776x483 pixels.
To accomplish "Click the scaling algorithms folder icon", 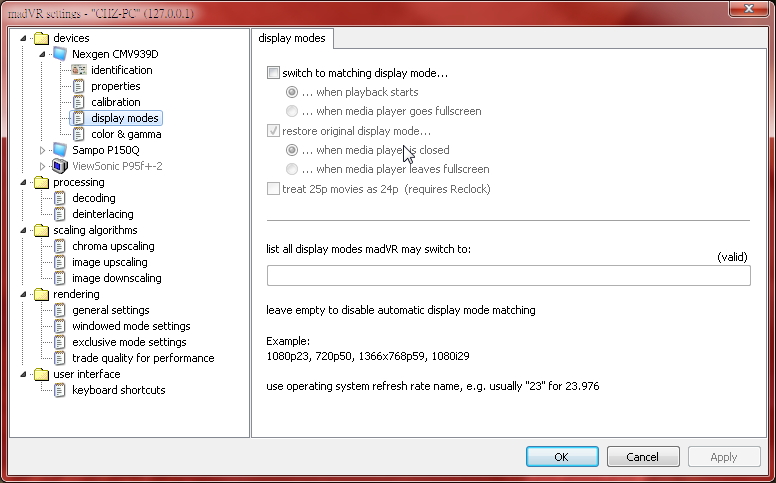I will click(41, 230).
